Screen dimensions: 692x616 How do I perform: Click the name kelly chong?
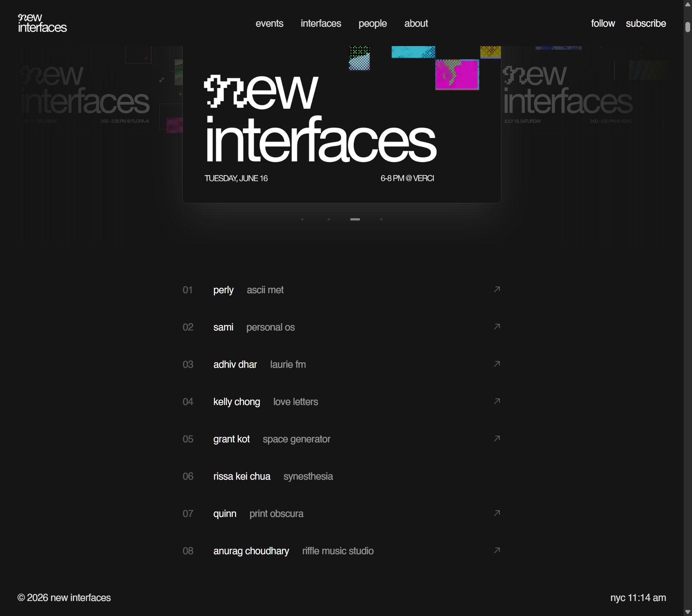237,402
